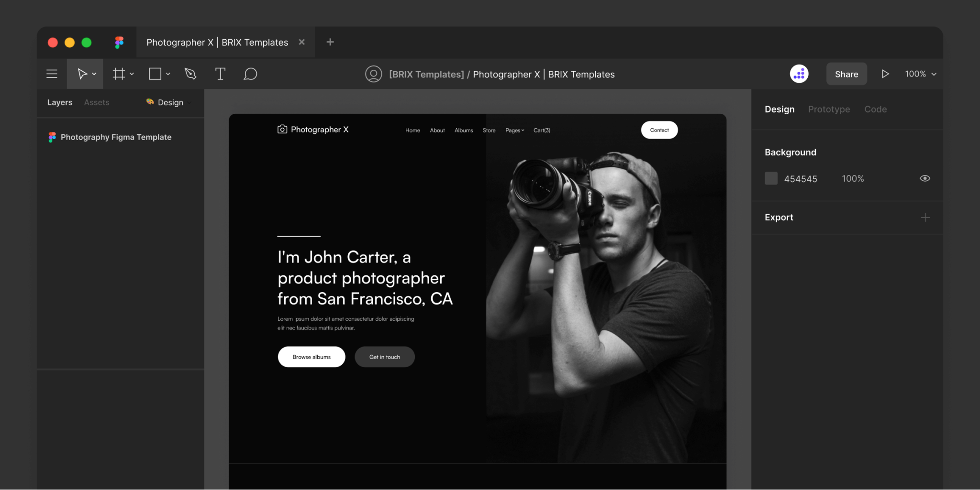Click the Share button
The height and width of the screenshot is (490, 980).
[846, 74]
